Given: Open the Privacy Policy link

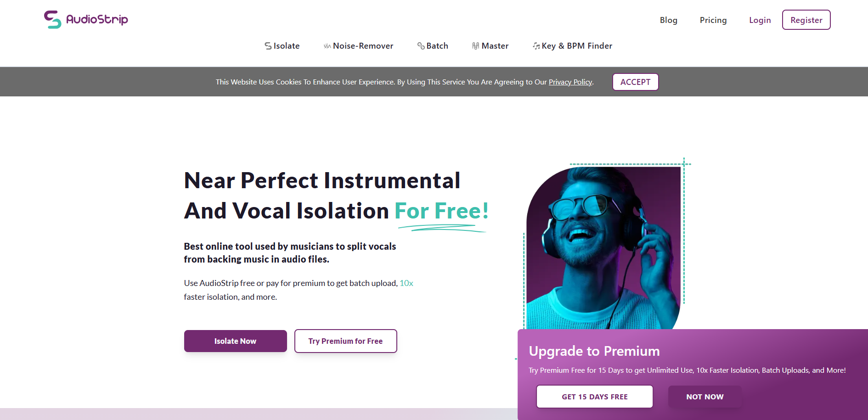Looking at the screenshot, I should click(x=570, y=82).
